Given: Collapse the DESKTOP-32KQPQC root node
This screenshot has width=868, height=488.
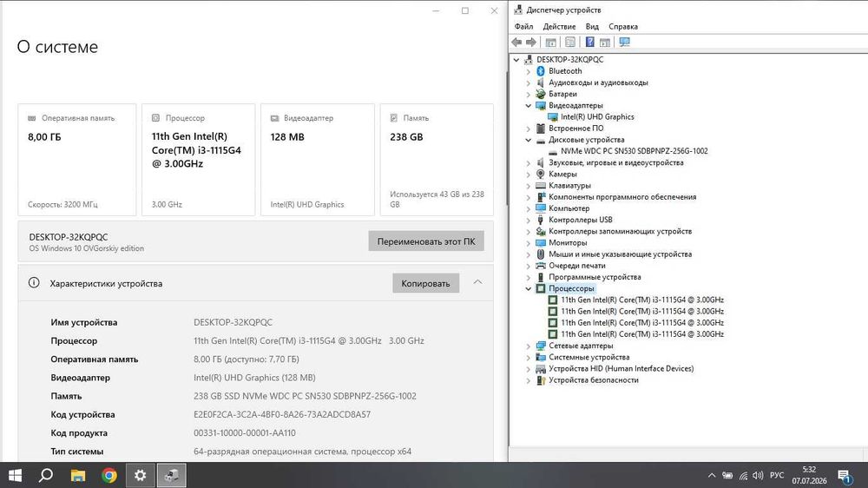Looking at the screenshot, I should pos(516,59).
